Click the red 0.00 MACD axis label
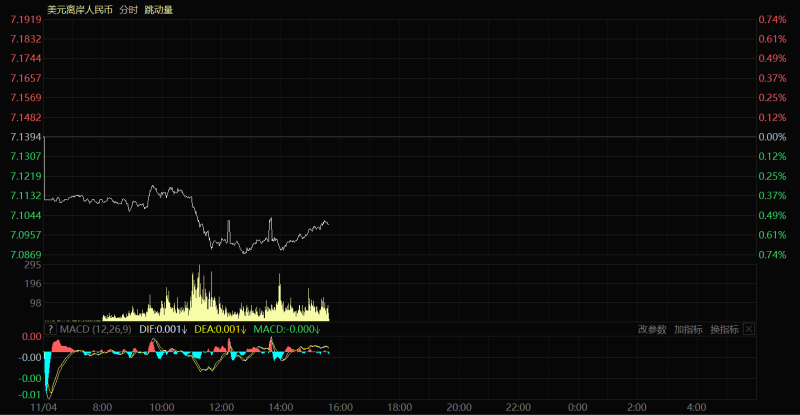The height and width of the screenshot is (415, 800). pyautogui.click(x=32, y=336)
